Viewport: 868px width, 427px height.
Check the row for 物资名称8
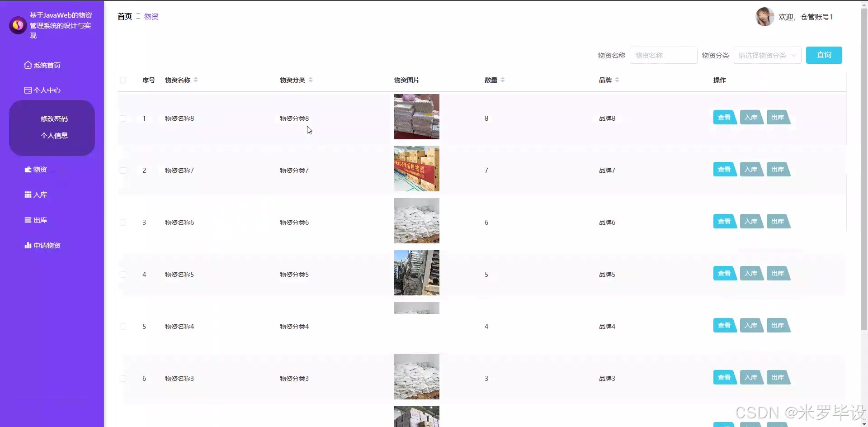(123, 119)
